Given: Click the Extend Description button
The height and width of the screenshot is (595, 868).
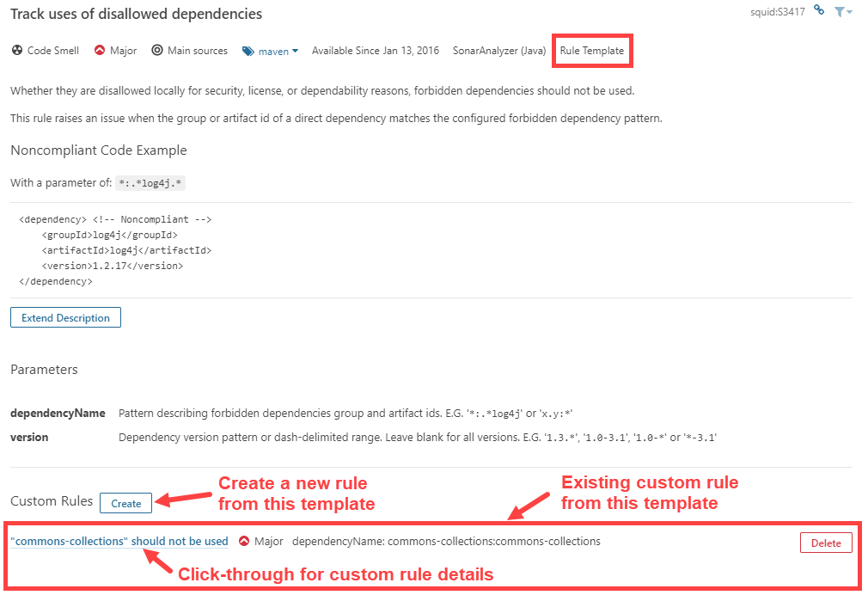Looking at the screenshot, I should (65, 317).
